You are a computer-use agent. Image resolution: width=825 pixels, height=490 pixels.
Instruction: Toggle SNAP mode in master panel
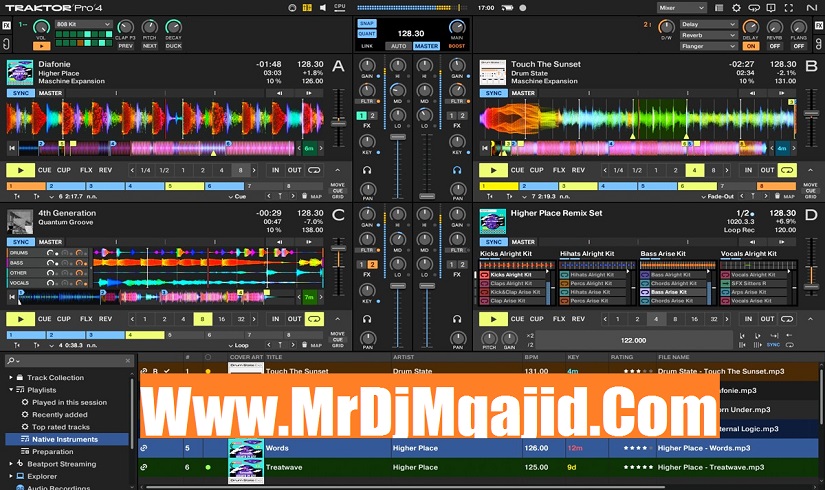366,23
